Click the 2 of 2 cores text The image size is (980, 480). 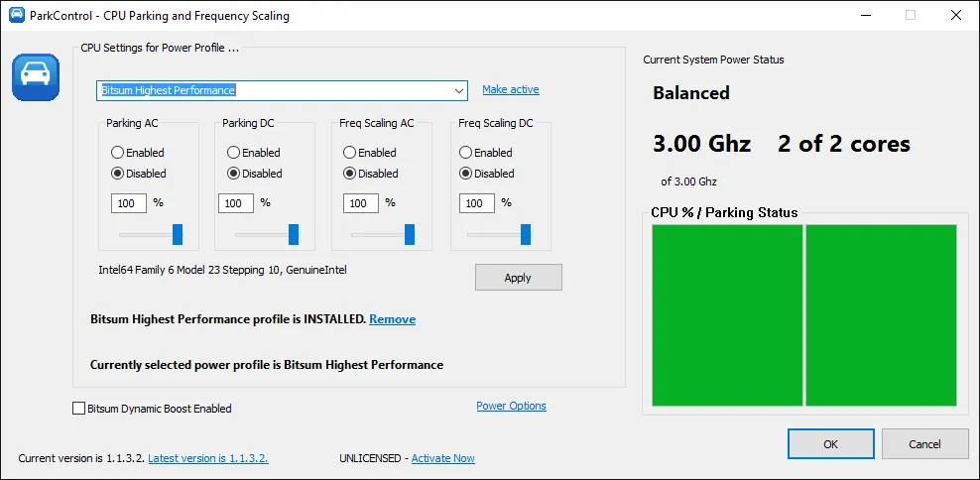[844, 144]
